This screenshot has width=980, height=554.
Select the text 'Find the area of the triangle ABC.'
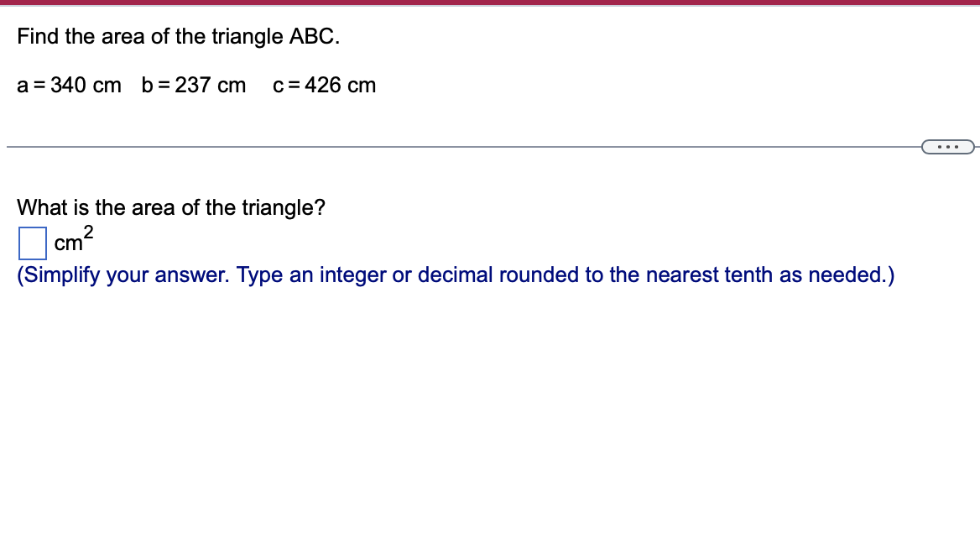pos(176,36)
